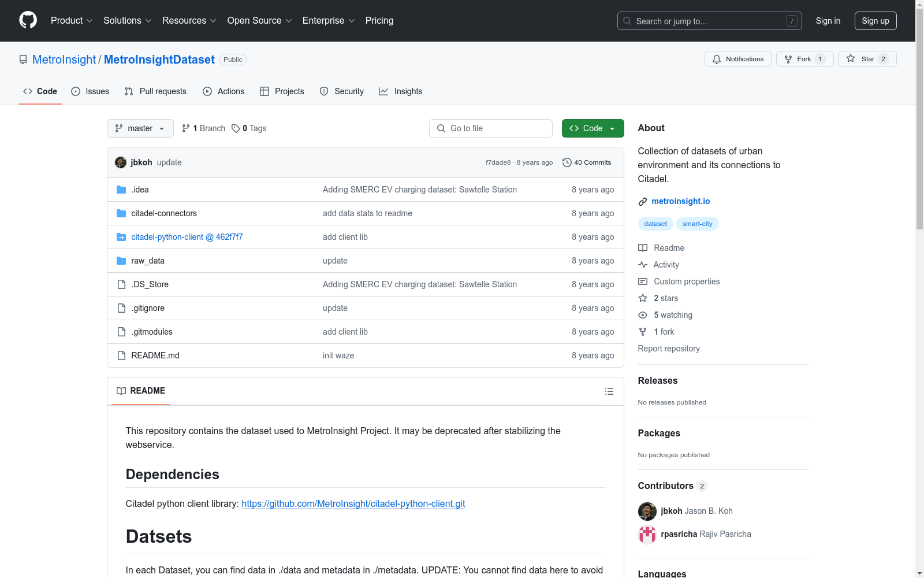
Task: Click the Report repository link
Action: [x=669, y=349]
